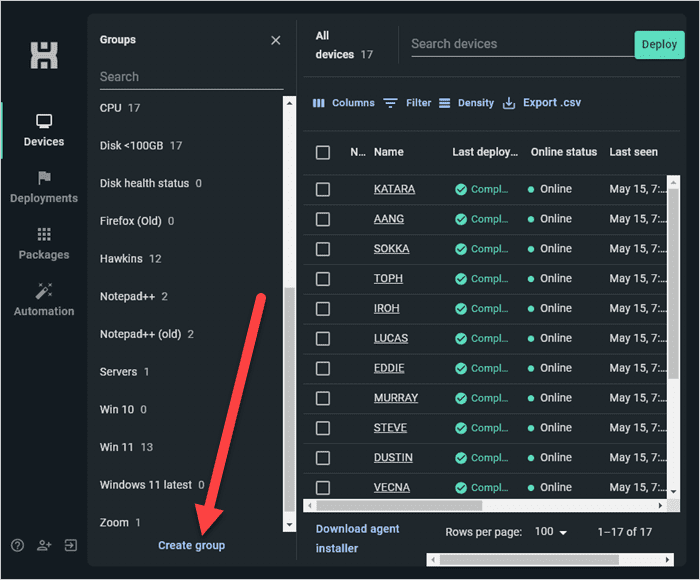Open the TOPH device link
This screenshot has height=580, width=700.
point(388,279)
